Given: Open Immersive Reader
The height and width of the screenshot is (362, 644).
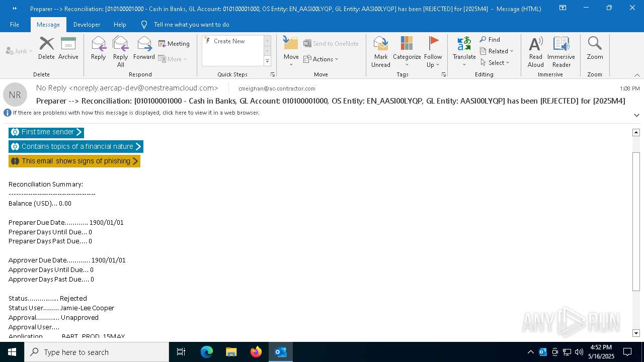Looking at the screenshot, I should tap(561, 52).
